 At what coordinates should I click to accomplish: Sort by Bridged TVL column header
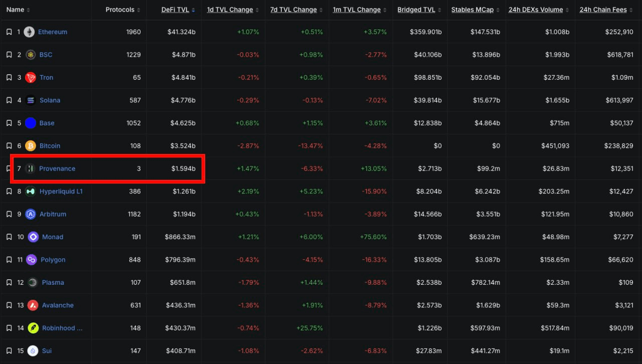point(420,10)
